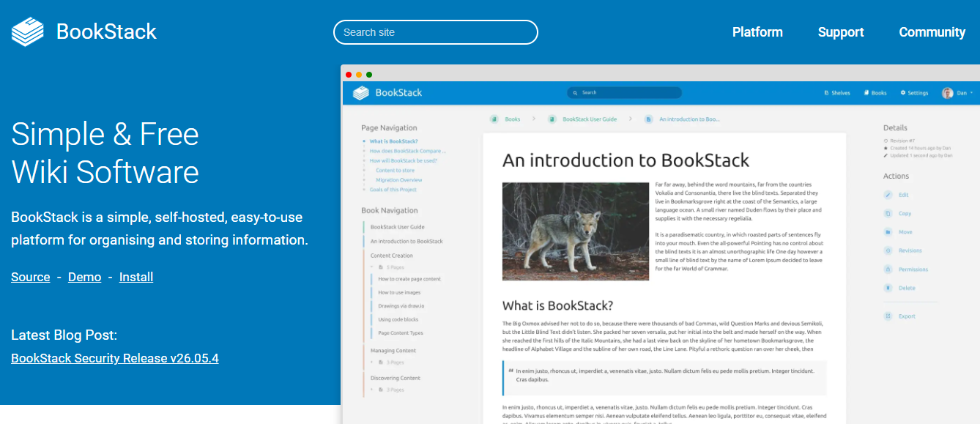Click the Books icon in preview header
This screenshot has height=424, width=980.
pos(866,93)
